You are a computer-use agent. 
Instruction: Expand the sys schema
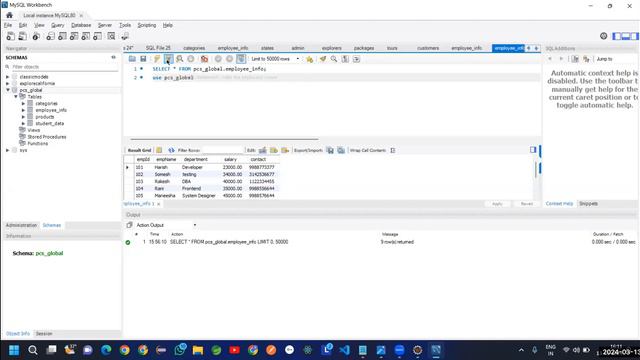7,150
